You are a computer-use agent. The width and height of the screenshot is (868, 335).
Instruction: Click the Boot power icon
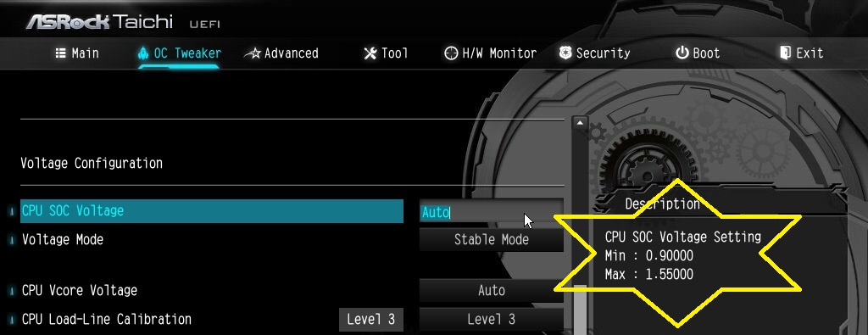[x=682, y=53]
